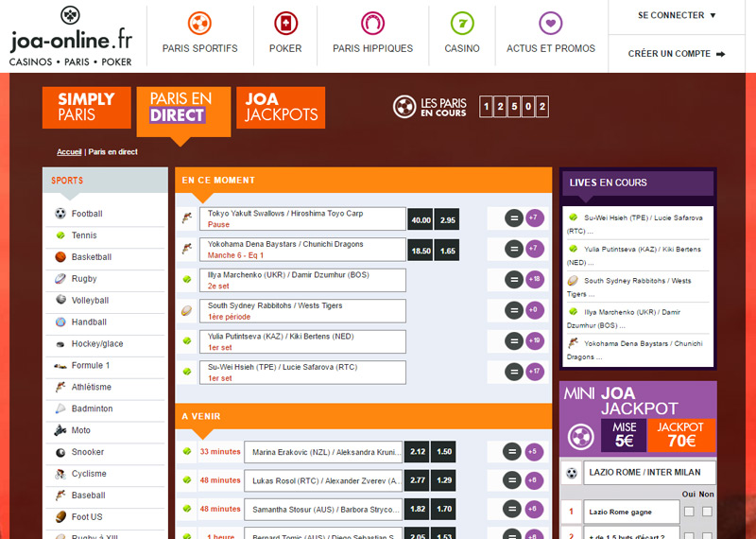Click +19 bubble for Putintseva / Bertens match

coord(534,340)
